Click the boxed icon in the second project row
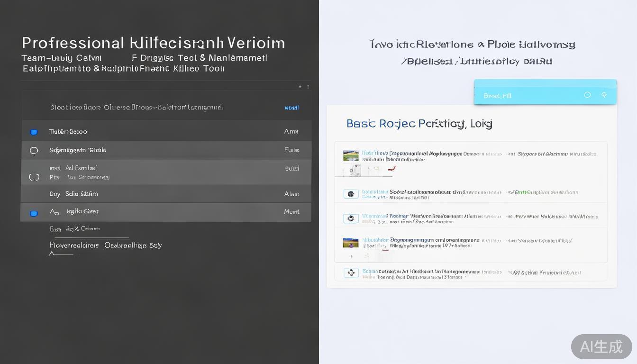The image size is (637, 364). point(351,194)
